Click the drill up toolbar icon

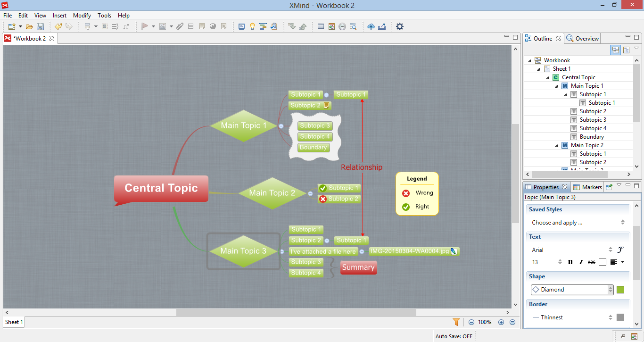(303, 27)
